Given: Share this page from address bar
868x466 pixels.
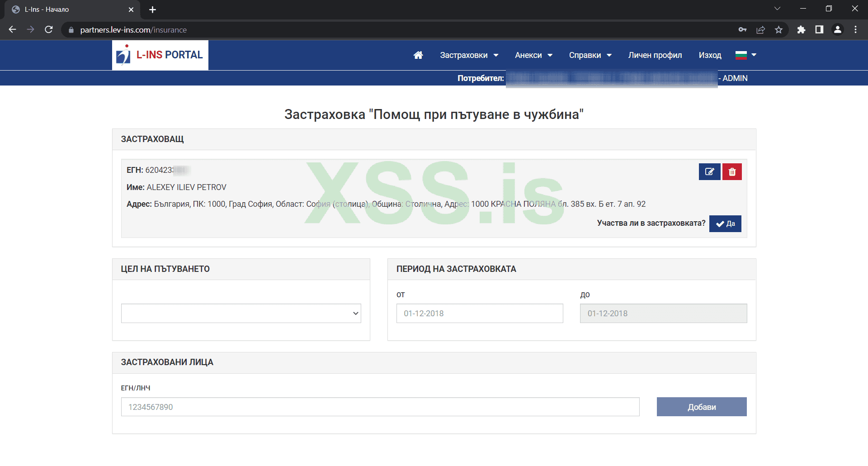Looking at the screenshot, I should click(760, 30).
